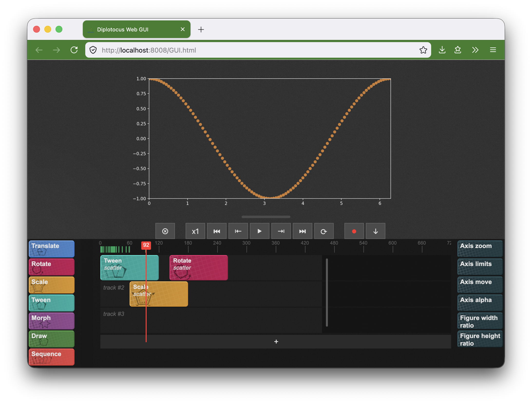Switch to Diplotocus Web GUI tab
The width and height of the screenshot is (532, 404).
[x=137, y=29]
